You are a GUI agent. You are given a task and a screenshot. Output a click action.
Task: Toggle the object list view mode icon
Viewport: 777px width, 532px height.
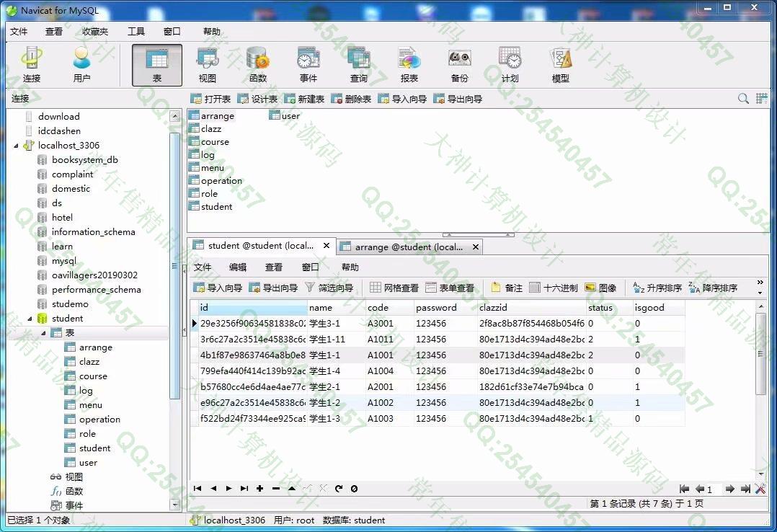[761, 98]
